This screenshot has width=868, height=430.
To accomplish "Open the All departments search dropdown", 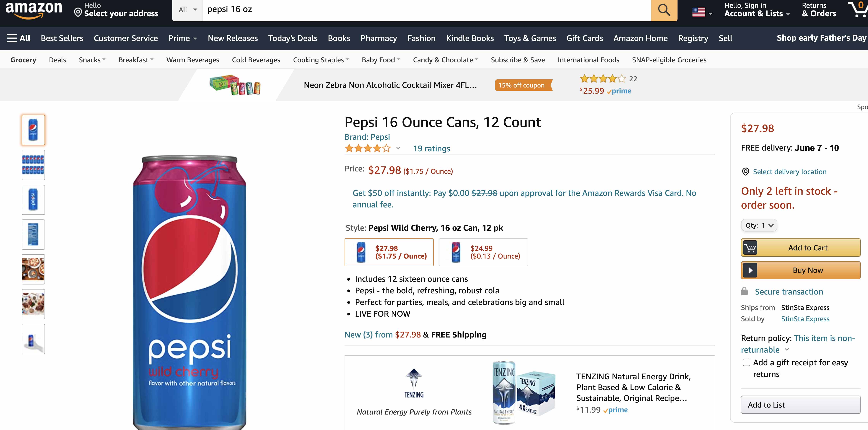I will point(187,10).
